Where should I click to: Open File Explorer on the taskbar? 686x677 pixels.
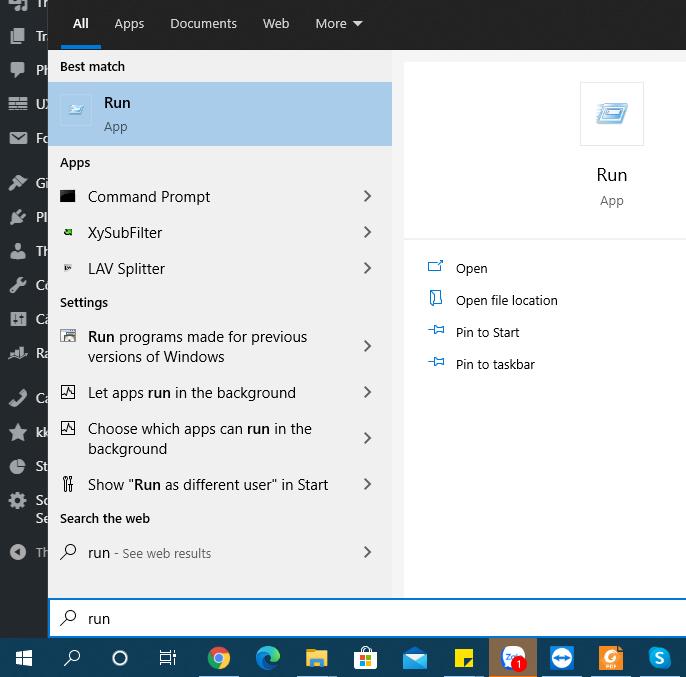tap(316, 658)
